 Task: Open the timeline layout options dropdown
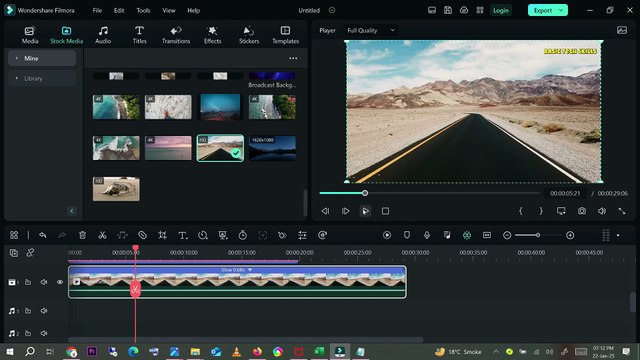pyautogui.click(x=618, y=235)
